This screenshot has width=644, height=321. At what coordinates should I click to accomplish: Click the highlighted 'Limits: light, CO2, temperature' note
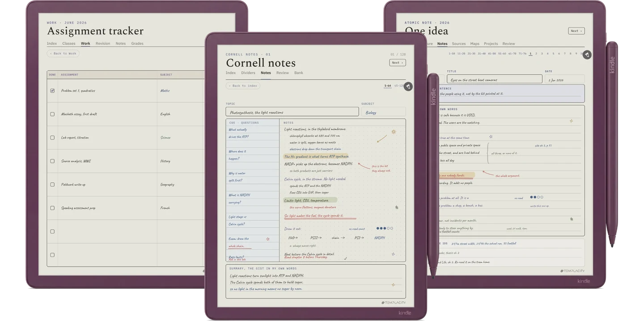pyautogui.click(x=310, y=200)
